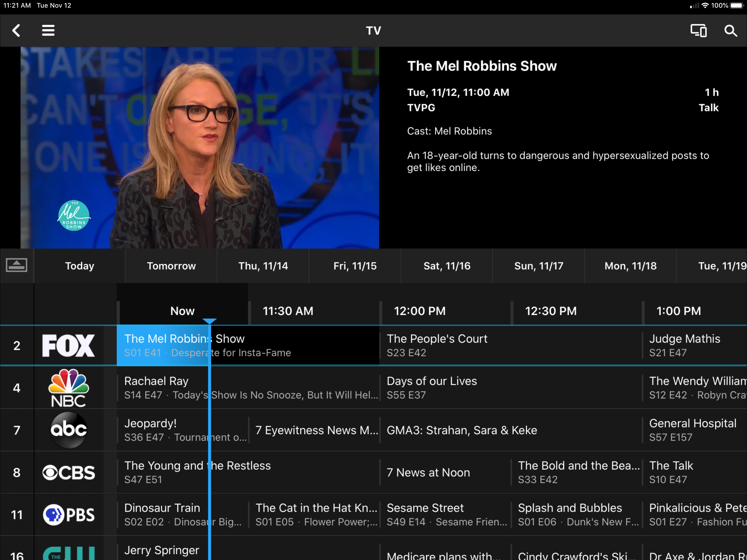Image resolution: width=747 pixels, height=560 pixels.
Task: Select the NBC channel logo
Action: pyautogui.click(x=69, y=388)
